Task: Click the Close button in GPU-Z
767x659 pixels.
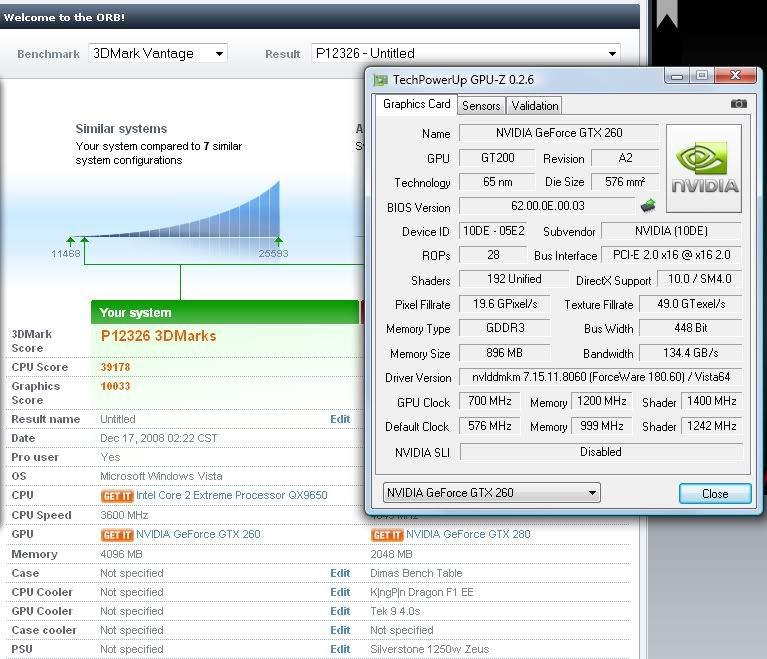Action: click(x=715, y=494)
